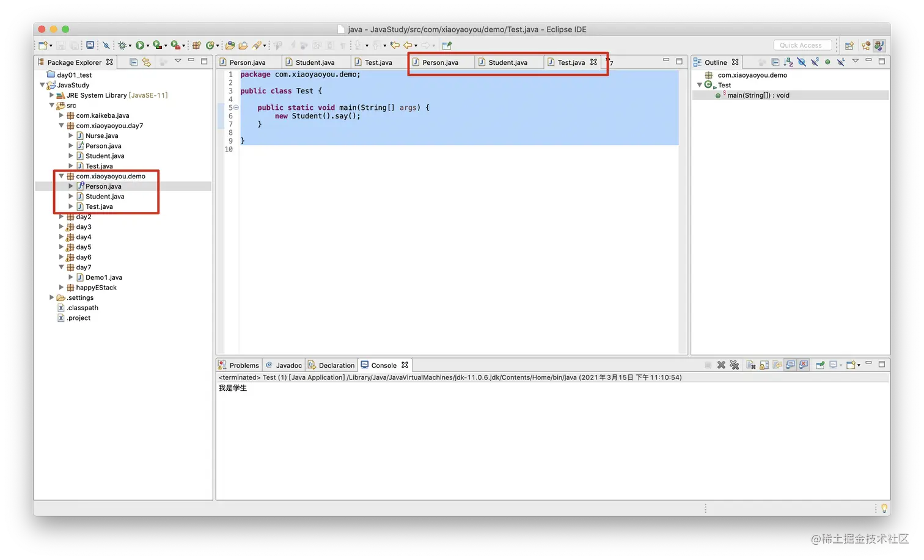Click the Search flashlight toolbar icon
Image resolution: width=924 pixels, height=560 pixels.
[257, 45]
